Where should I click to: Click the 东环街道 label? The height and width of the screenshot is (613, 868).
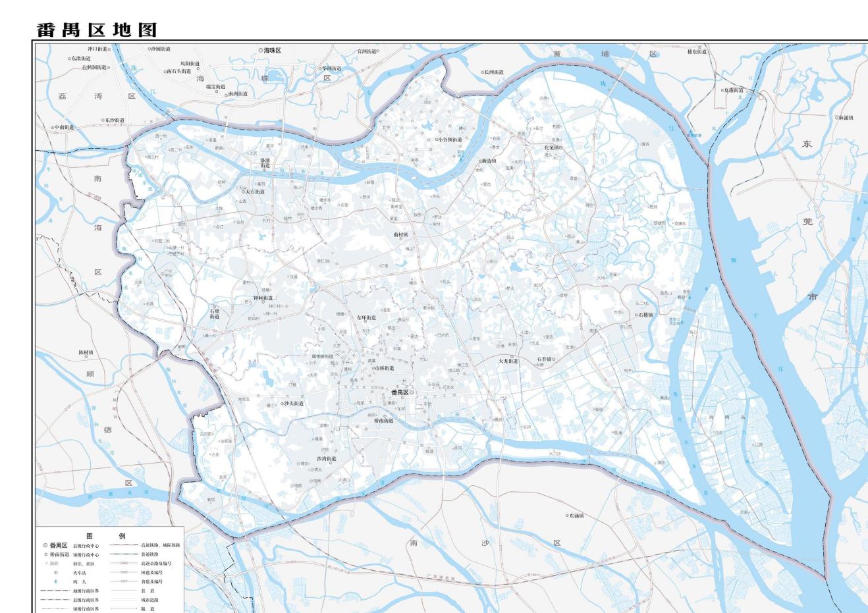click(366, 317)
